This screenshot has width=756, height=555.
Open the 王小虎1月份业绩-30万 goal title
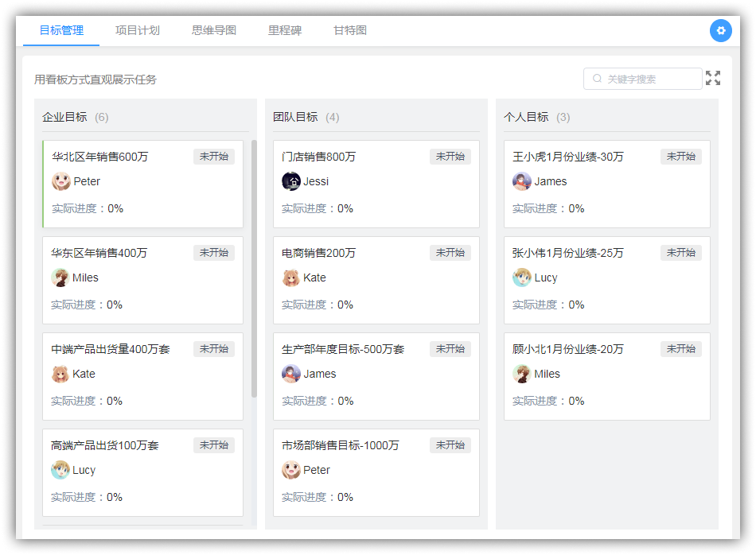[x=568, y=157]
